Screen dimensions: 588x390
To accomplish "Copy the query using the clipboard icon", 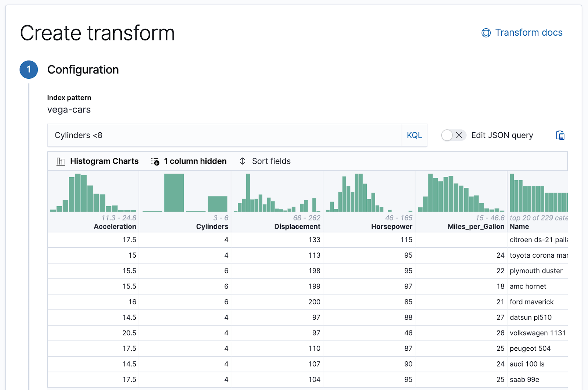I will [x=560, y=135].
